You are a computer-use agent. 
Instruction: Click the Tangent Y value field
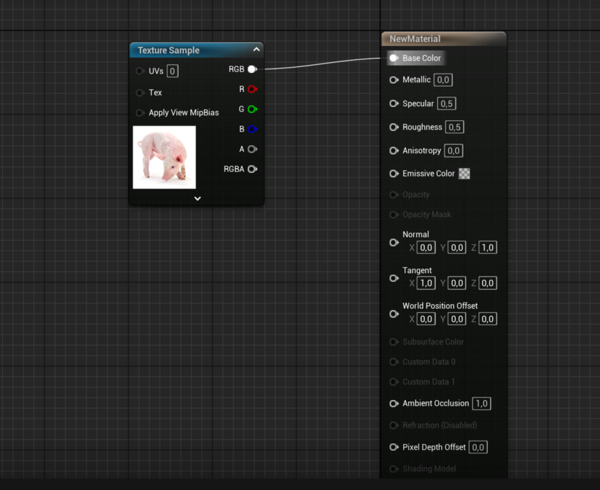(x=457, y=283)
